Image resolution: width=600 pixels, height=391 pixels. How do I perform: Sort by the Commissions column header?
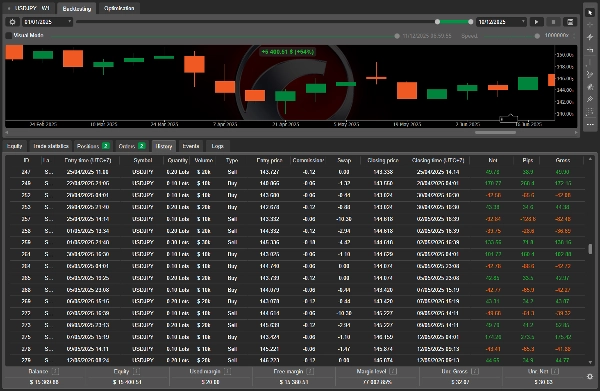coord(308,160)
